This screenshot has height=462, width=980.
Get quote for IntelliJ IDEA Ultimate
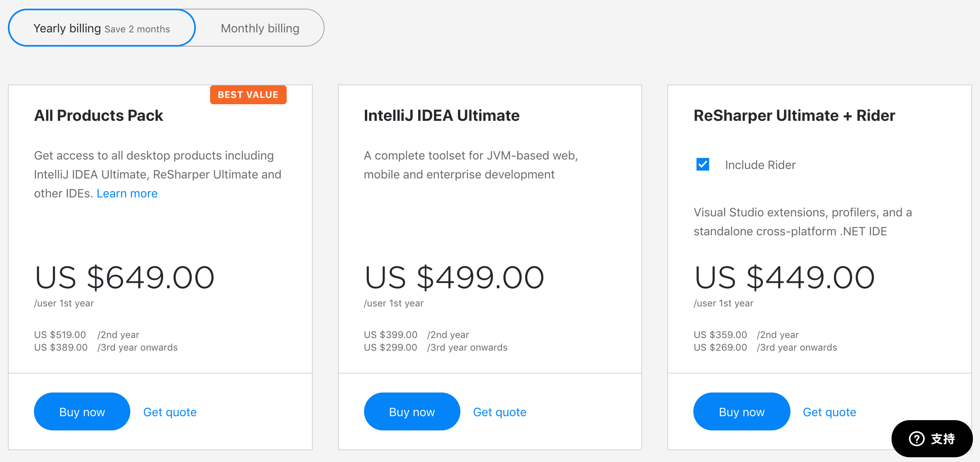click(x=499, y=412)
